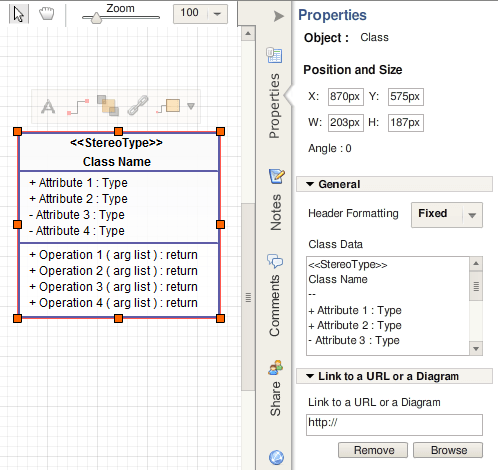The image size is (498, 470).
Task: Click Class Data scrollbar down arrow
Action: (476, 349)
